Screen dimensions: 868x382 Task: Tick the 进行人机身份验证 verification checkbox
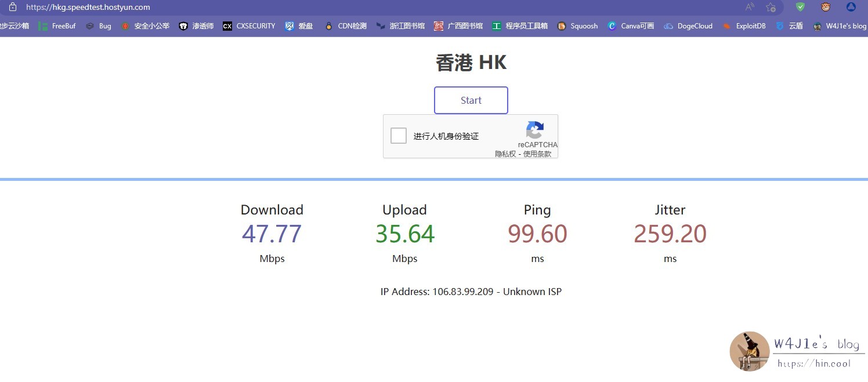(398, 135)
